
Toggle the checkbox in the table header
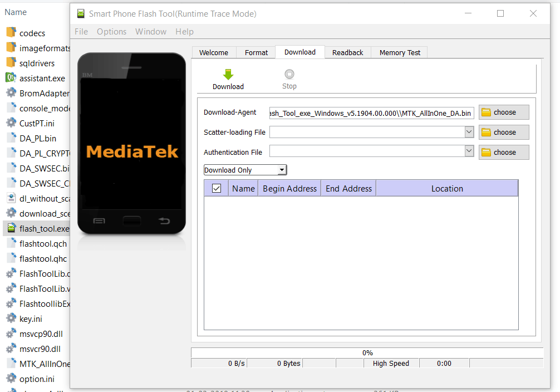[x=216, y=188]
